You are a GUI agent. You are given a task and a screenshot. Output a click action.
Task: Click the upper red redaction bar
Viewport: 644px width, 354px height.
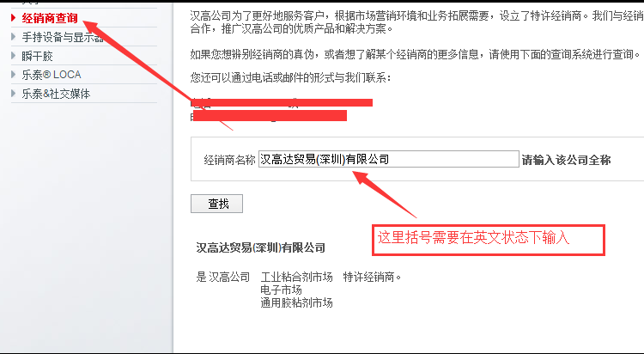(x=283, y=102)
